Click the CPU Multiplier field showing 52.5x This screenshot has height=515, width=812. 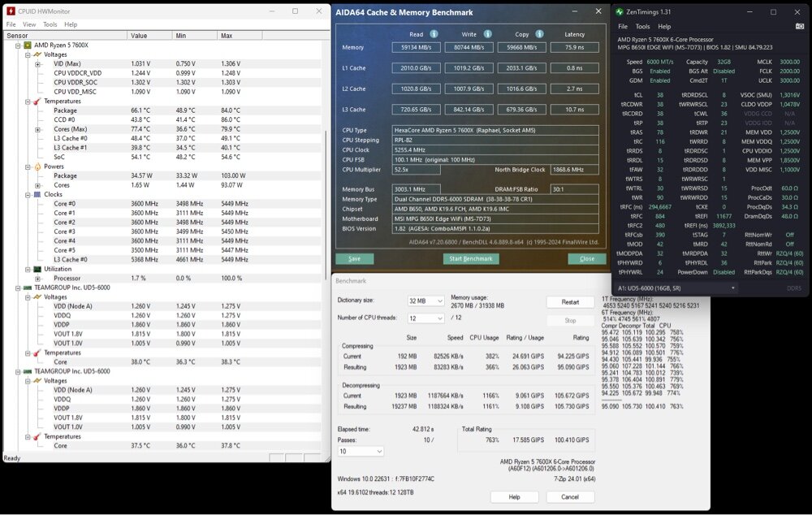tap(417, 170)
